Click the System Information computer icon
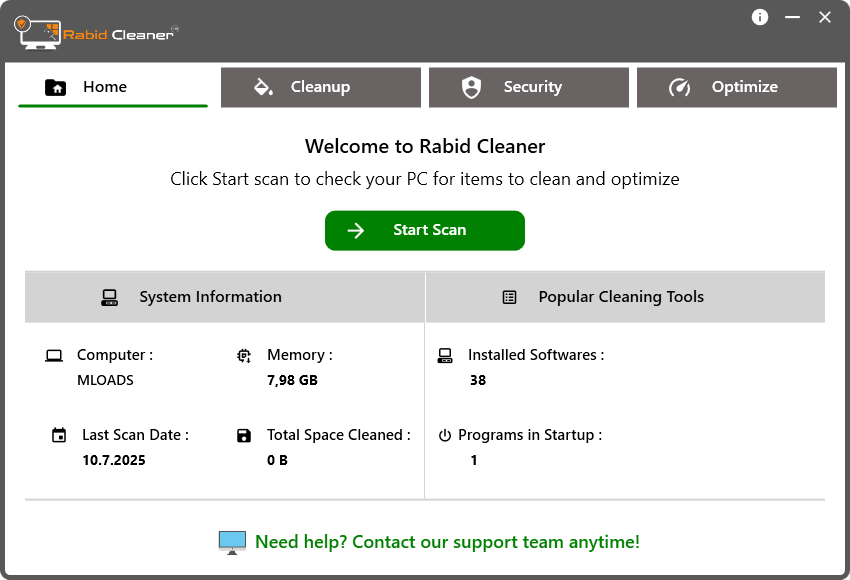The image size is (850, 580). tap(110, 297)
